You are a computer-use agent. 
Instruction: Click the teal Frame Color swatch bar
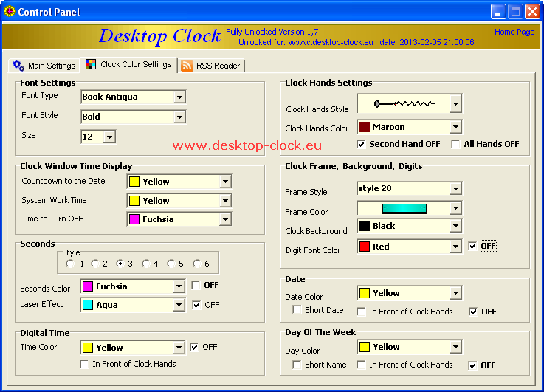[x=404, y=208]
